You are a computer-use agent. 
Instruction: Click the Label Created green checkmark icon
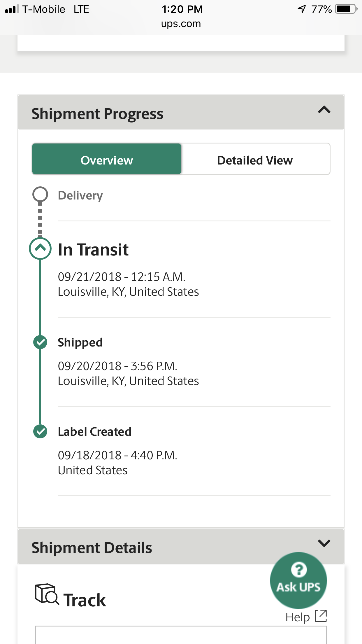click(x=40, y=431)
